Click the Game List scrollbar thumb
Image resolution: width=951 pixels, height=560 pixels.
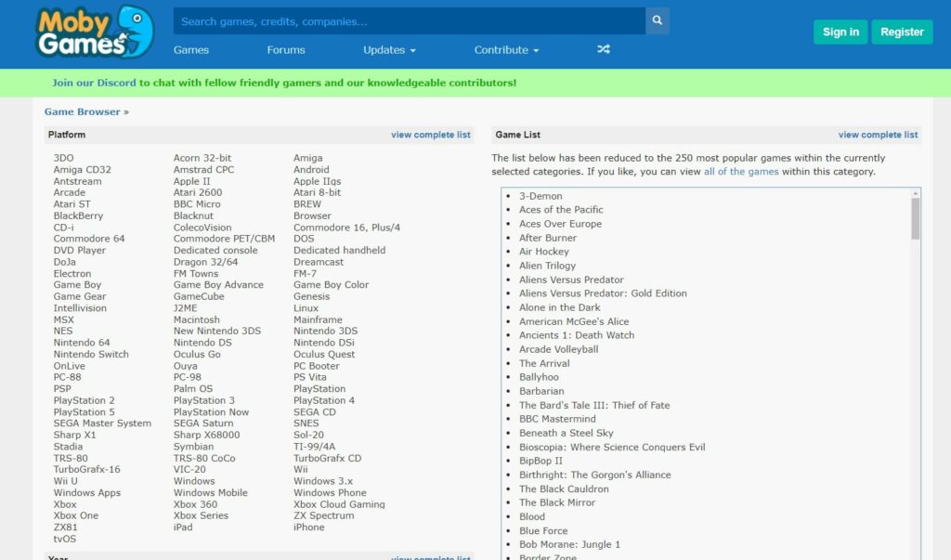[x=915, y=218]
